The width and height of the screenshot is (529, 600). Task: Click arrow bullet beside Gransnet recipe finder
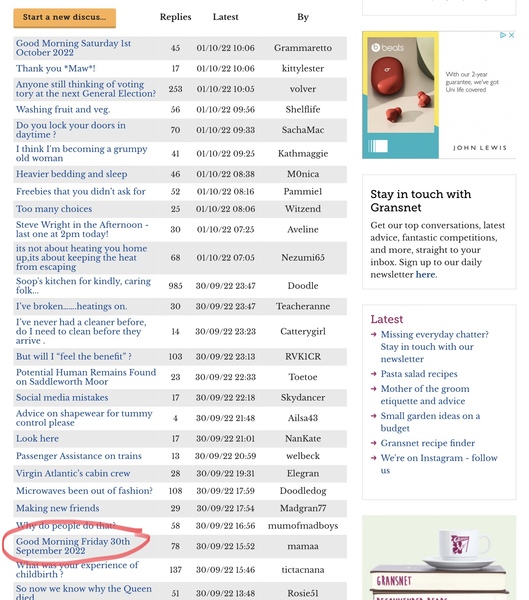(374, 443)
